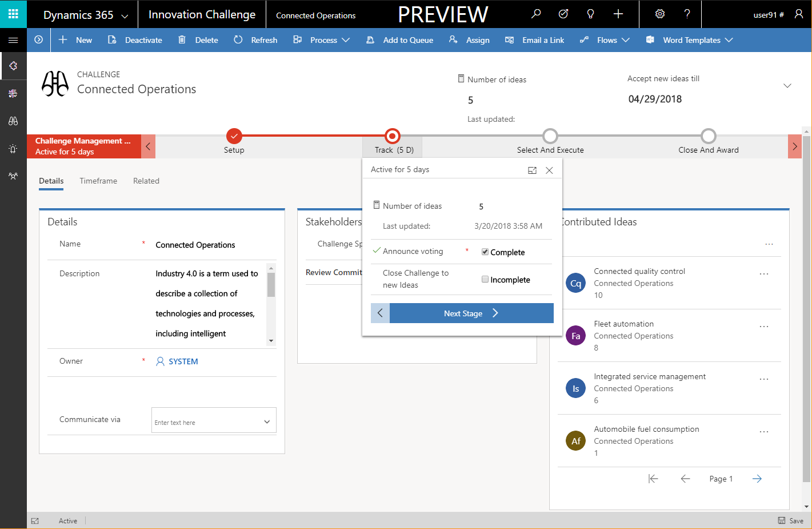Open the Communicate via dropdown
The height and width of the screenshot is (529, 812).
266,421
